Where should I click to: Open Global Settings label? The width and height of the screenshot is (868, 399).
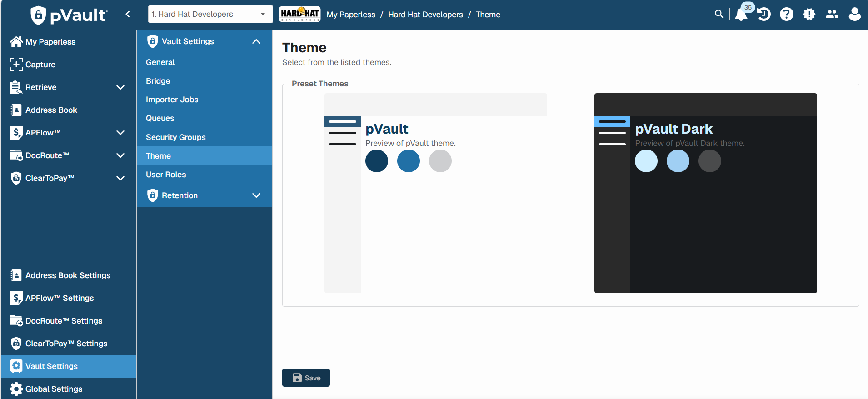point(54,389)
